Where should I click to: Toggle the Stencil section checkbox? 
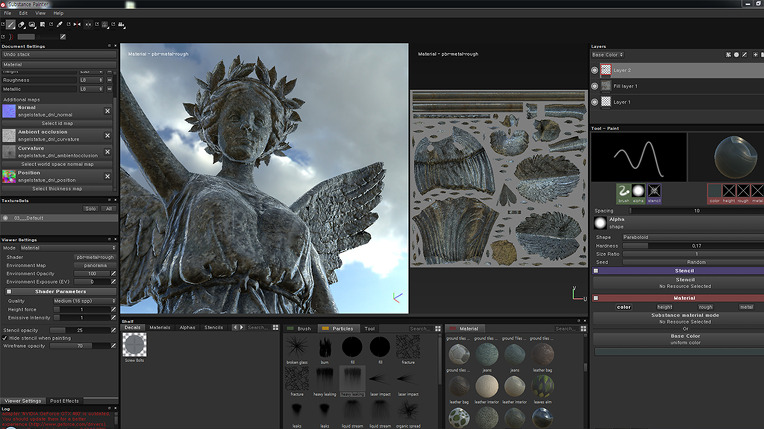pos(596,271)
